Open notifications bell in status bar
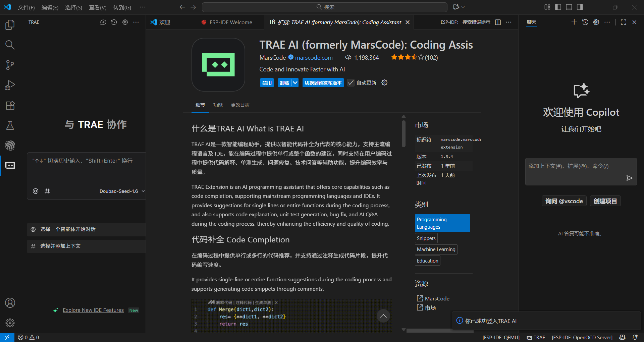 (635, 337)
